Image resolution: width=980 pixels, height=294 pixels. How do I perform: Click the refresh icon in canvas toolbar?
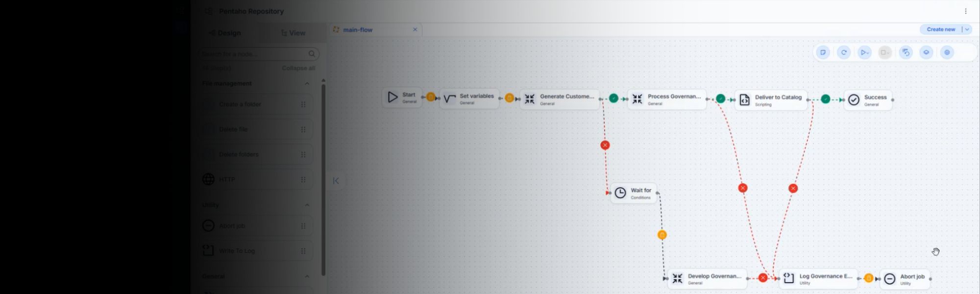tap(844, 52)
